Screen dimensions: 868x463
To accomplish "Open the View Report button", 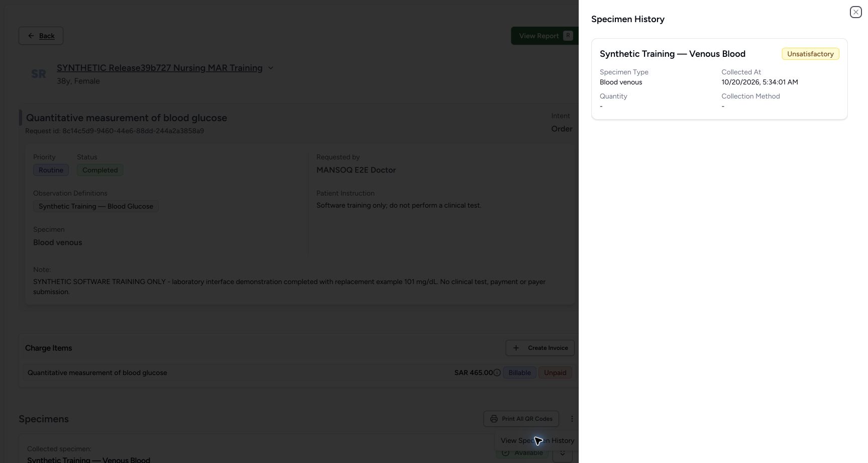I will pos(545,36).
